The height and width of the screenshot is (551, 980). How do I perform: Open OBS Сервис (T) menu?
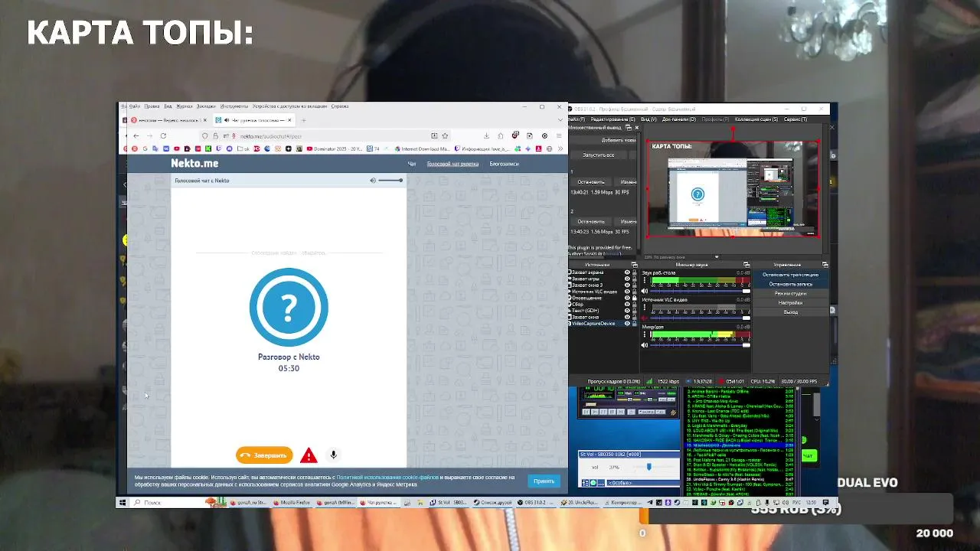tap(795, 119)
